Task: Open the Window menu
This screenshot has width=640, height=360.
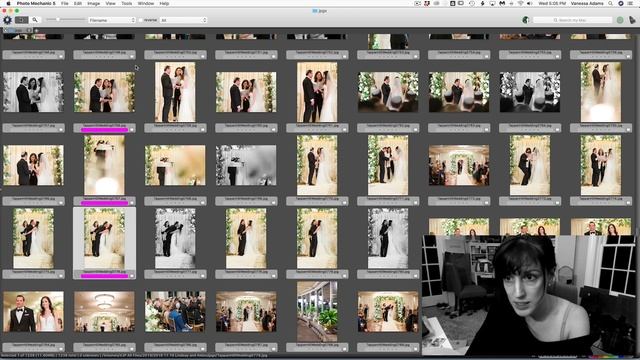Action: coord(145,3)
